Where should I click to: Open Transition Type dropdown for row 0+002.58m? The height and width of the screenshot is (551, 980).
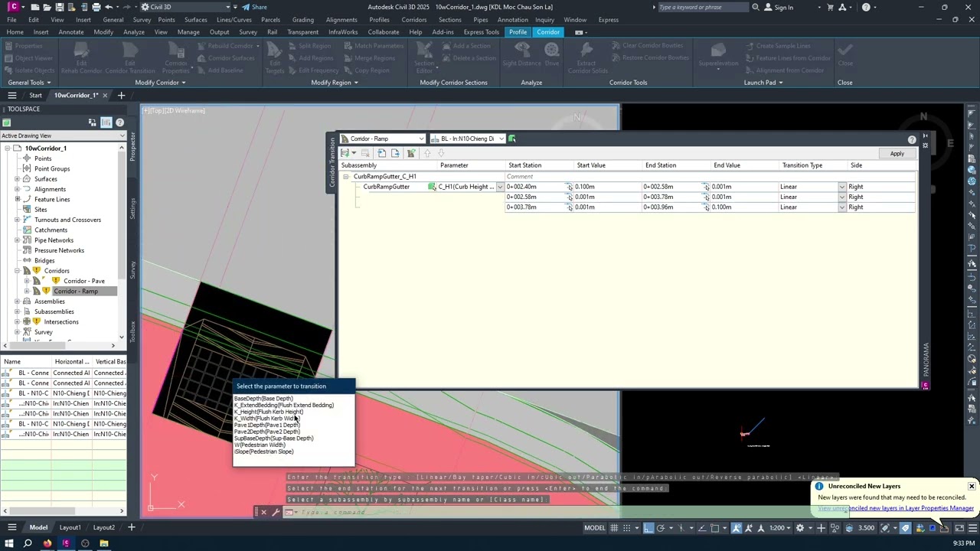pos(842,197)
